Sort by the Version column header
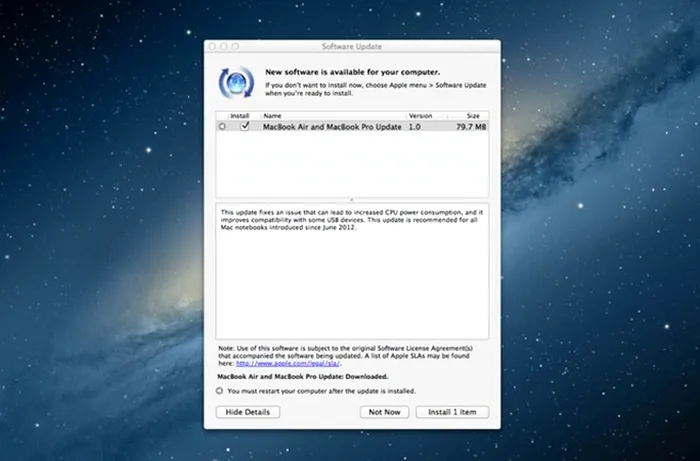700x461 pixels. (426, 116)
